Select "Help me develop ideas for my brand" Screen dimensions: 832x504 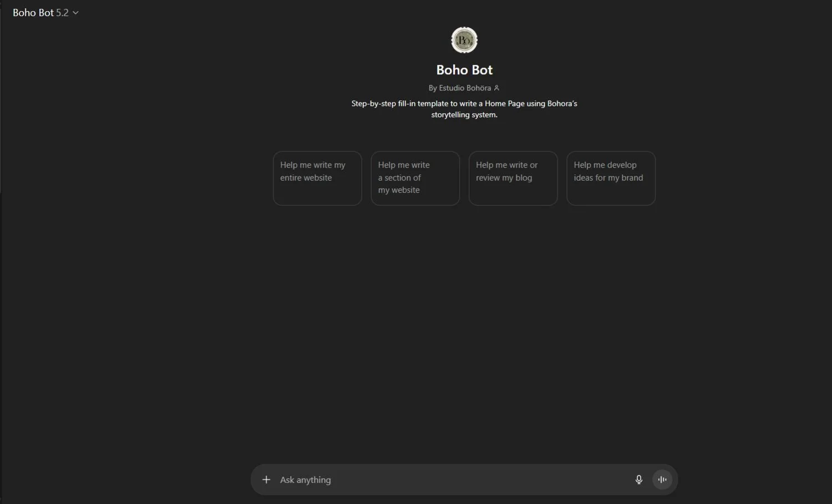610,178
